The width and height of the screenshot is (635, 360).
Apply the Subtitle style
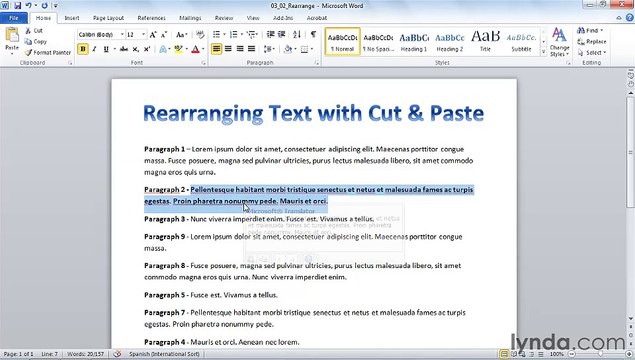(x=521, y=42)
